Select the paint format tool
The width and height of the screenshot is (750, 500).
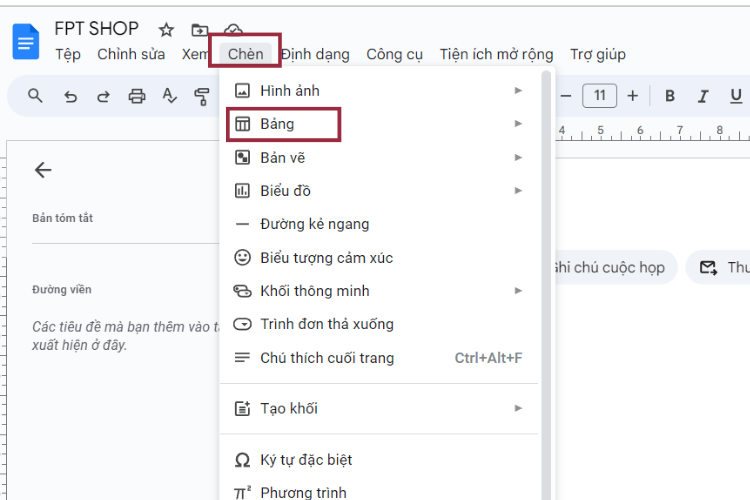click(202, 97)
